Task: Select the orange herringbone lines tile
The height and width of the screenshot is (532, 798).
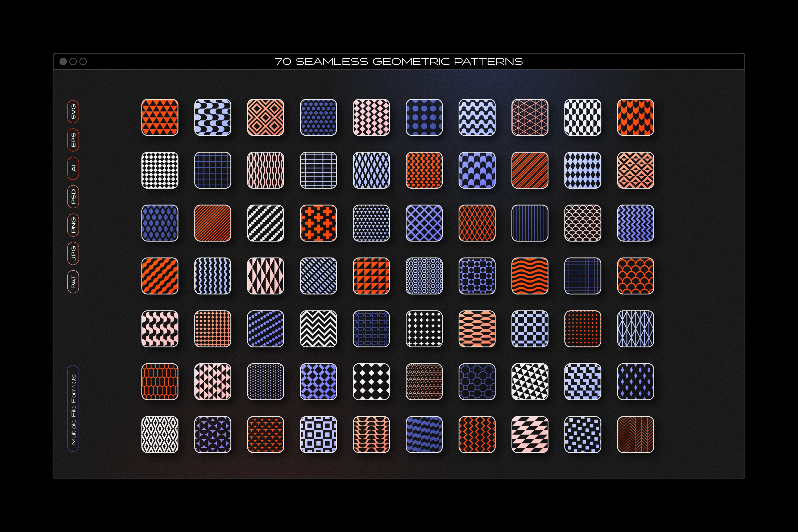Action: click(635, 435)
